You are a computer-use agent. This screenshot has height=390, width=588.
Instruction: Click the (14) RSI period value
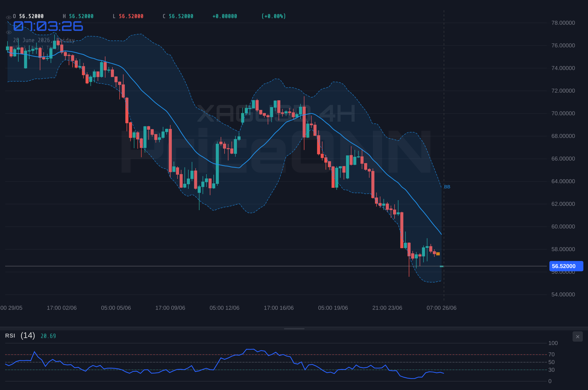click(28, 335)
